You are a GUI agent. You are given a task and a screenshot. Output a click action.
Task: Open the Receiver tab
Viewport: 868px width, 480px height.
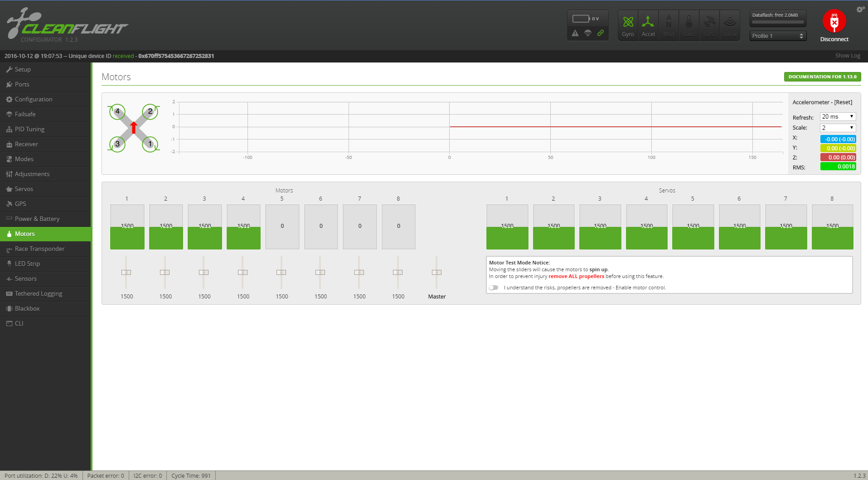click(x=45, y=144)
